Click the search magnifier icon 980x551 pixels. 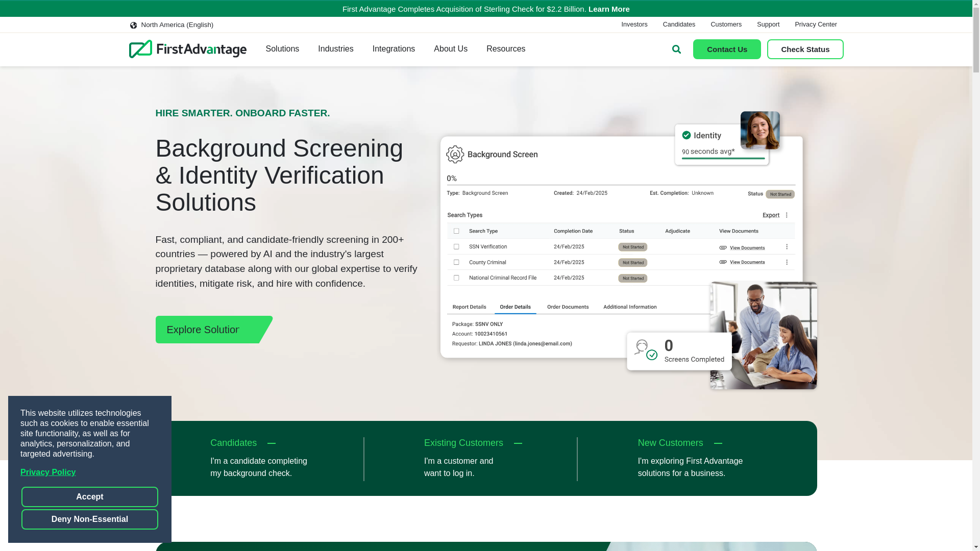(x=676, y=49)
